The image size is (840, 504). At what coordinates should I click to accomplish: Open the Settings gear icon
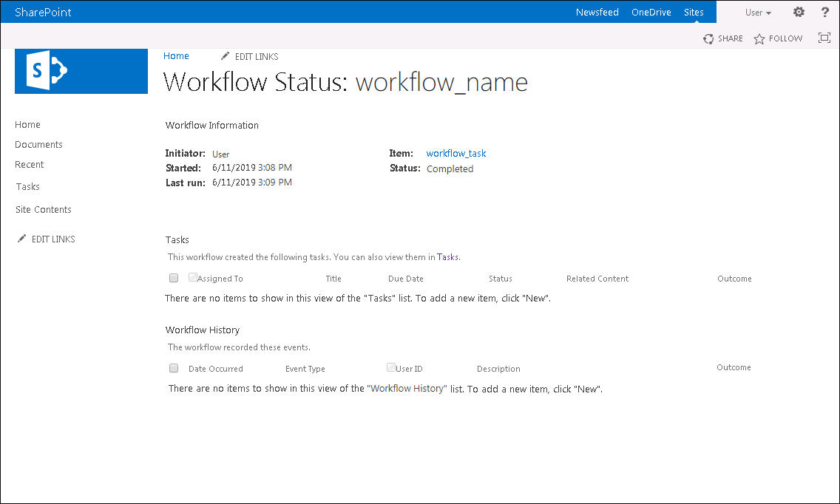799,12
